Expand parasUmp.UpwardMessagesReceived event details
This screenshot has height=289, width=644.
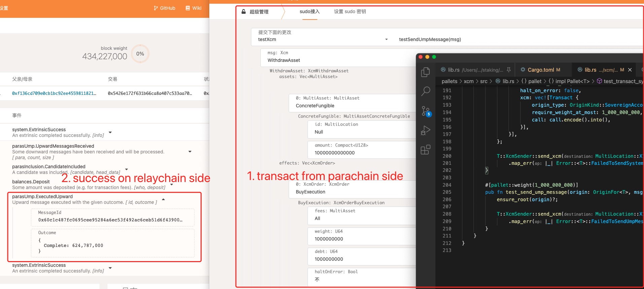pyautogui.click(x=190, y=152)
